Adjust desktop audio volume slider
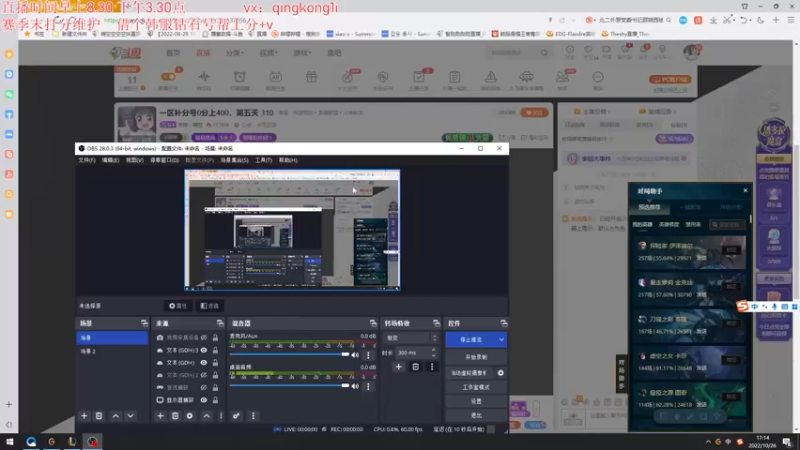The width and height of the screenshot is (800, 450). pyautogui.click(x=289, y=386)
